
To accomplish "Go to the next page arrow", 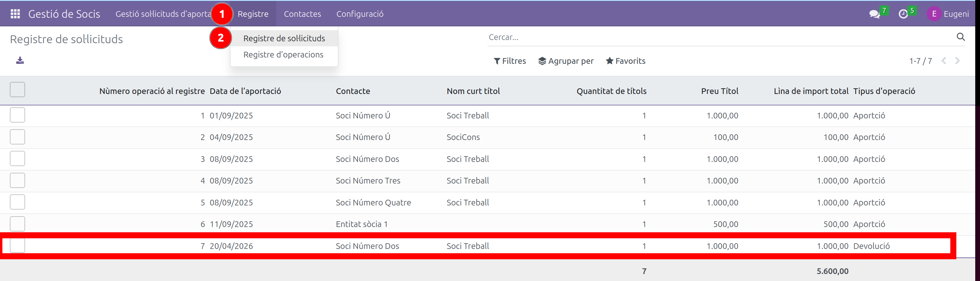I will pos(957,61).
